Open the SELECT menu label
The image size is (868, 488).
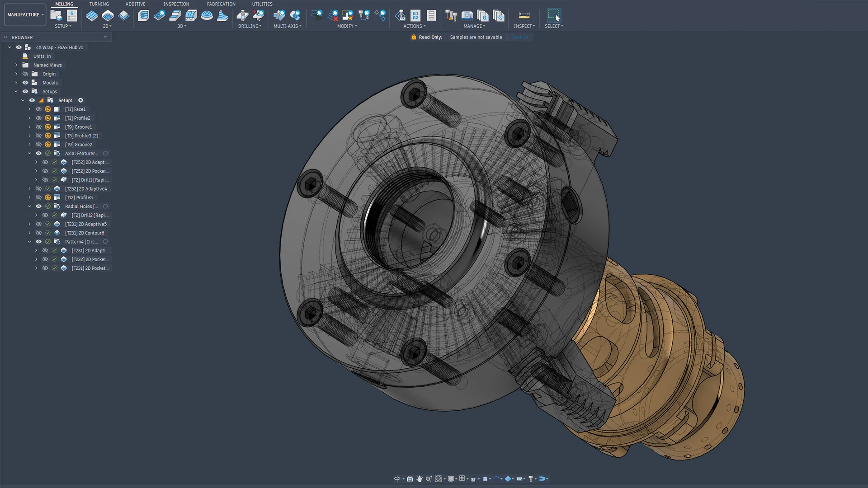(554, 26)
